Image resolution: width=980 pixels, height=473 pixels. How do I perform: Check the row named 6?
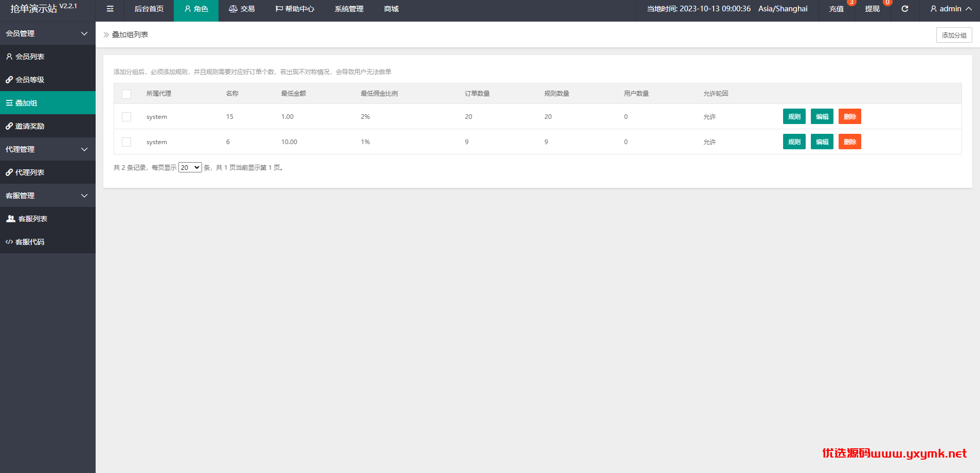pos(126,142)
